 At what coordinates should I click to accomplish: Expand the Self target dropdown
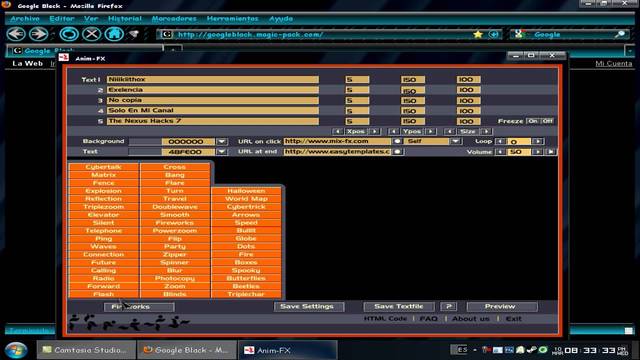tap(456, 141)
